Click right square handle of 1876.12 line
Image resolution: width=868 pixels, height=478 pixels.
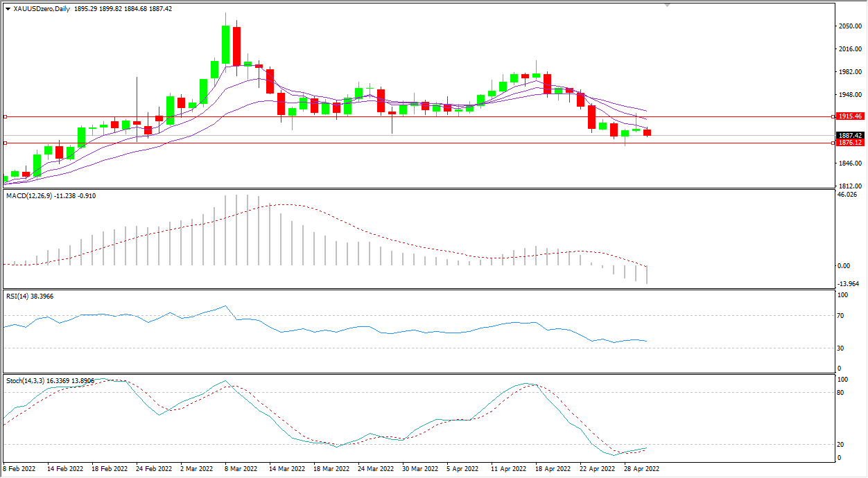tap(833, 143)
